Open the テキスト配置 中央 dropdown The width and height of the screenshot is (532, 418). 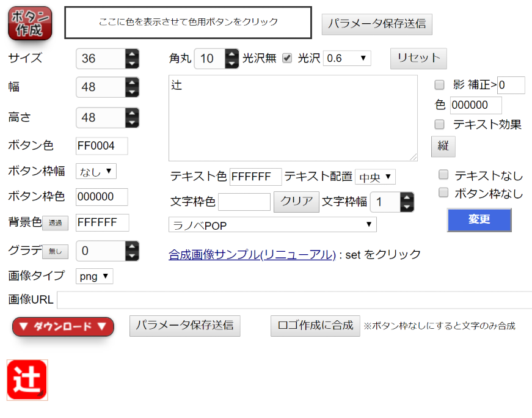pos(375,177)
